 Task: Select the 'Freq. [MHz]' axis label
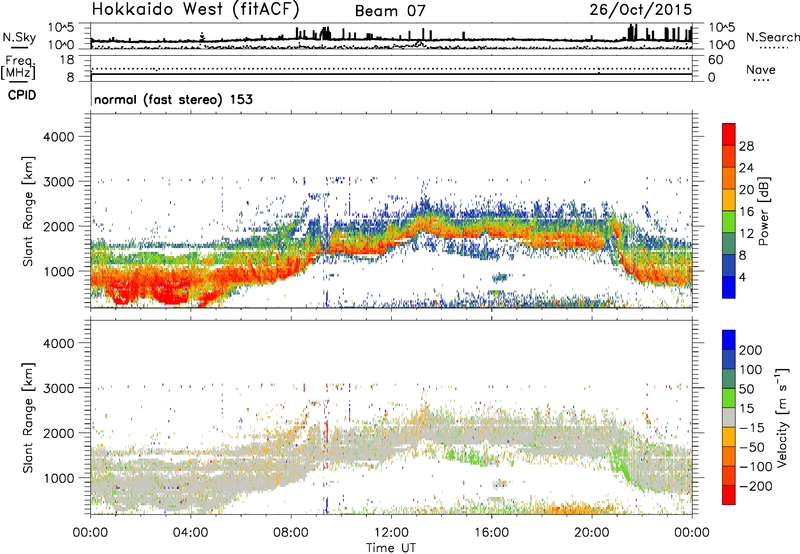click(18, 68)
